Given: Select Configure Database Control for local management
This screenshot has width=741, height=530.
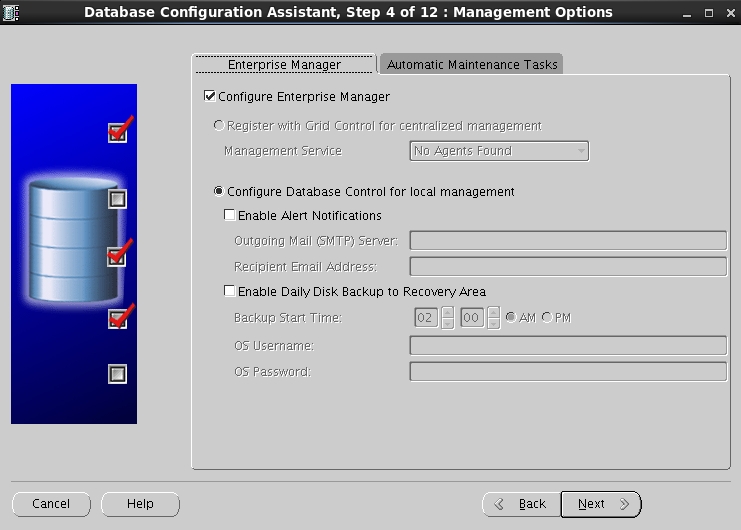Looking at the screenshot, I should (x=218, y=191).
